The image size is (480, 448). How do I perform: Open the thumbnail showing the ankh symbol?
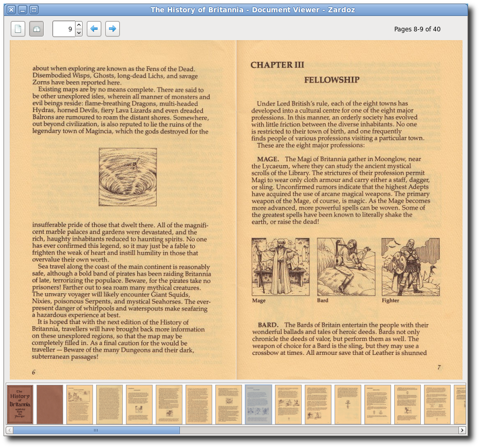[x=348, y=404]
